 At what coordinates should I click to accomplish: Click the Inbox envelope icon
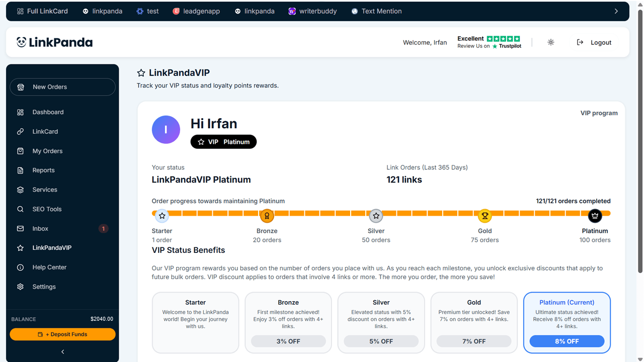click(20, 229)
